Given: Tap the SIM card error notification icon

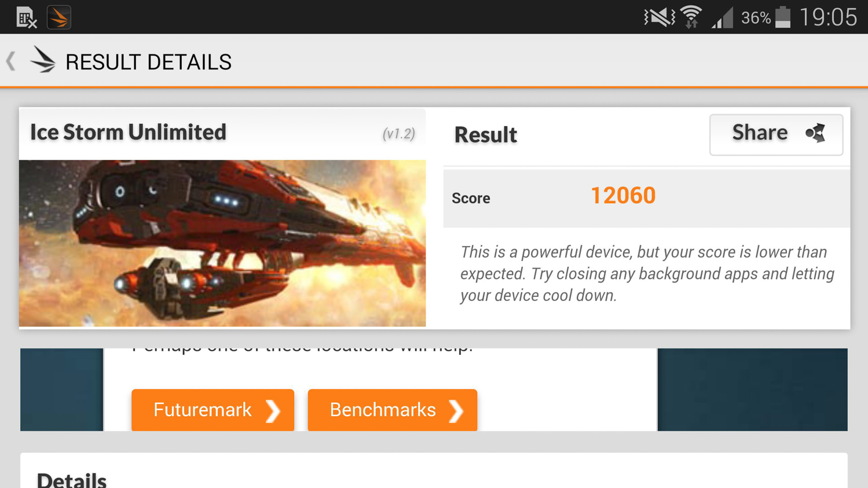Looking at the screenshot, I should point(26,18).
